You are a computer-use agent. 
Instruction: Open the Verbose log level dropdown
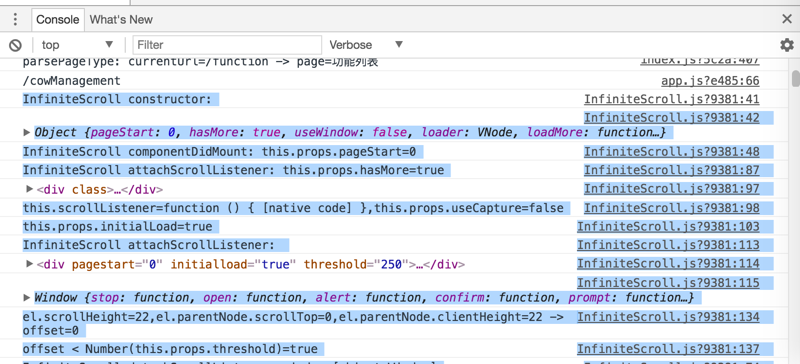(x=366, y=45)
